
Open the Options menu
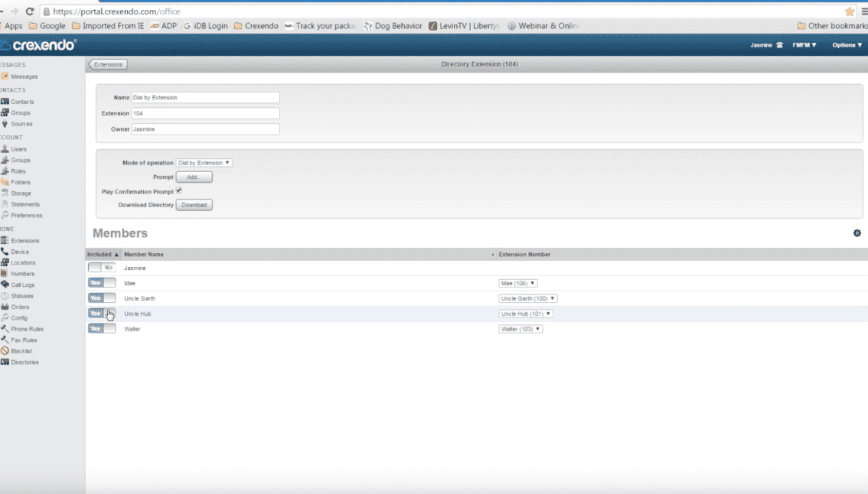tap(847, 45)
